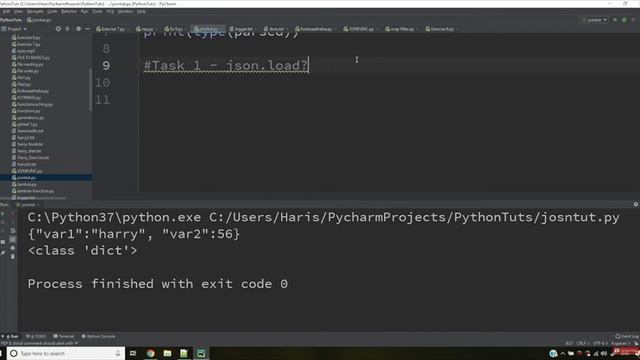Open the VCS menu
Viewport: 640px width, 360px height.
[x=110, y=11]
